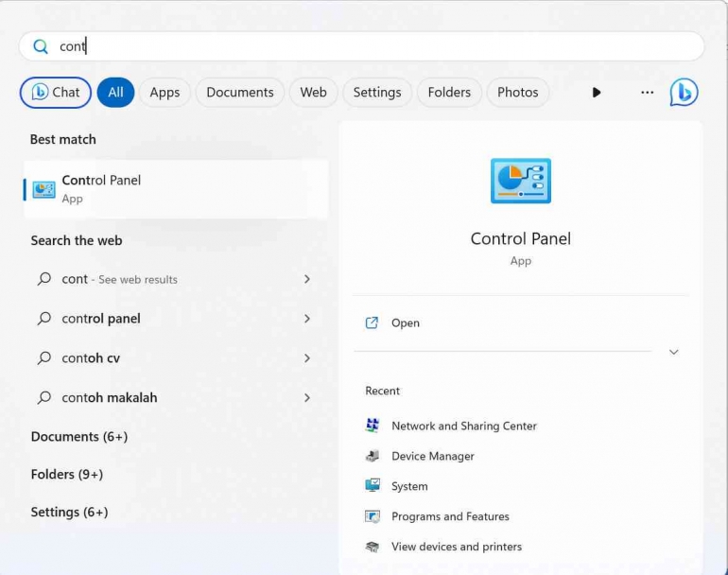This screenshot has height=575, width=728.
Task: Select the Documents filter tab
Action: pos(239,92)
